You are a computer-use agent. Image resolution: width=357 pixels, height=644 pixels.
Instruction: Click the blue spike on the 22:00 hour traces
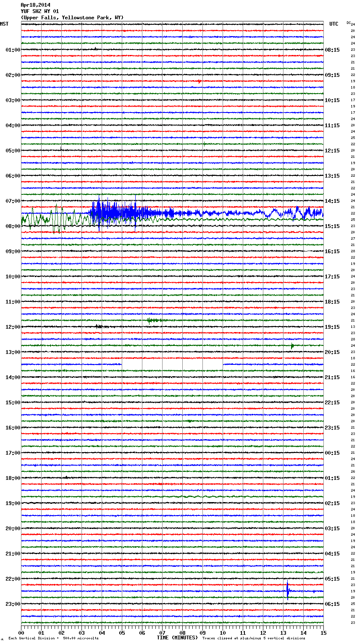(x=288, y=590)
